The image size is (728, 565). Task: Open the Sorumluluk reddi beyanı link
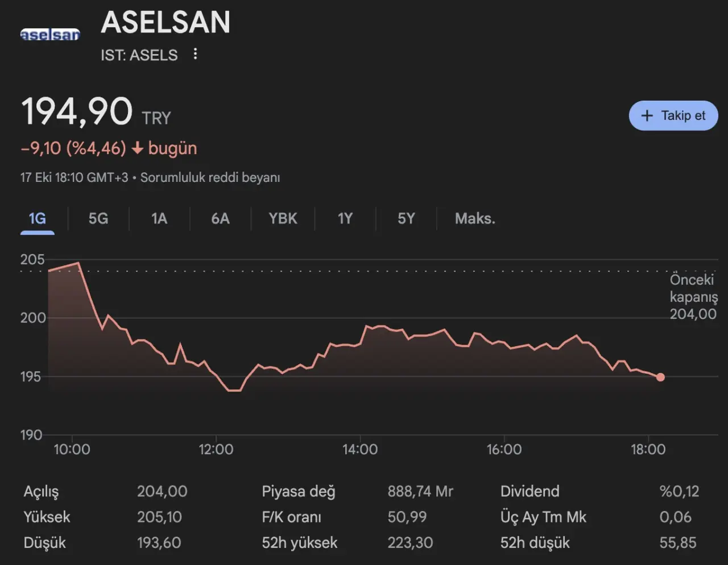click(x=210, y=177)
